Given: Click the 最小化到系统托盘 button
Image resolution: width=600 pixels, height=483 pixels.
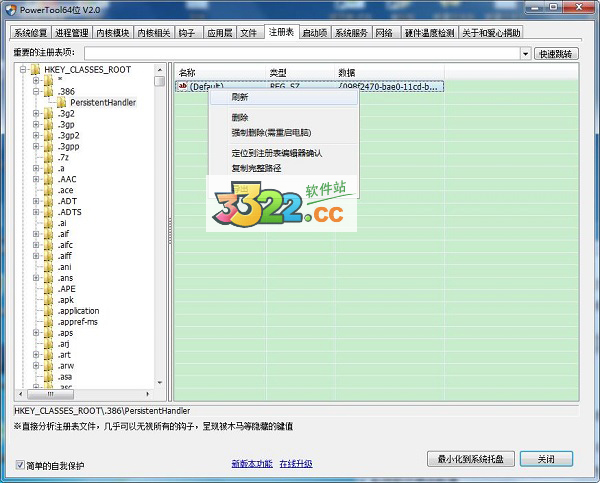Looking at the screenshot, I should [471, 459].
